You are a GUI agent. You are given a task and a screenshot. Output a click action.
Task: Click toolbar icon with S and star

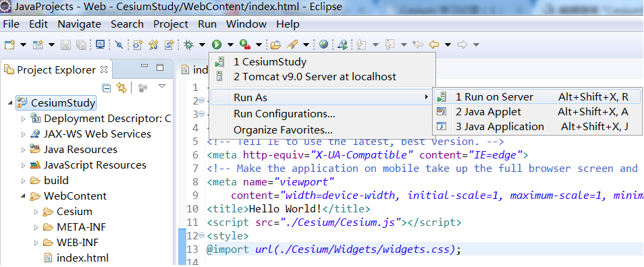169,44
